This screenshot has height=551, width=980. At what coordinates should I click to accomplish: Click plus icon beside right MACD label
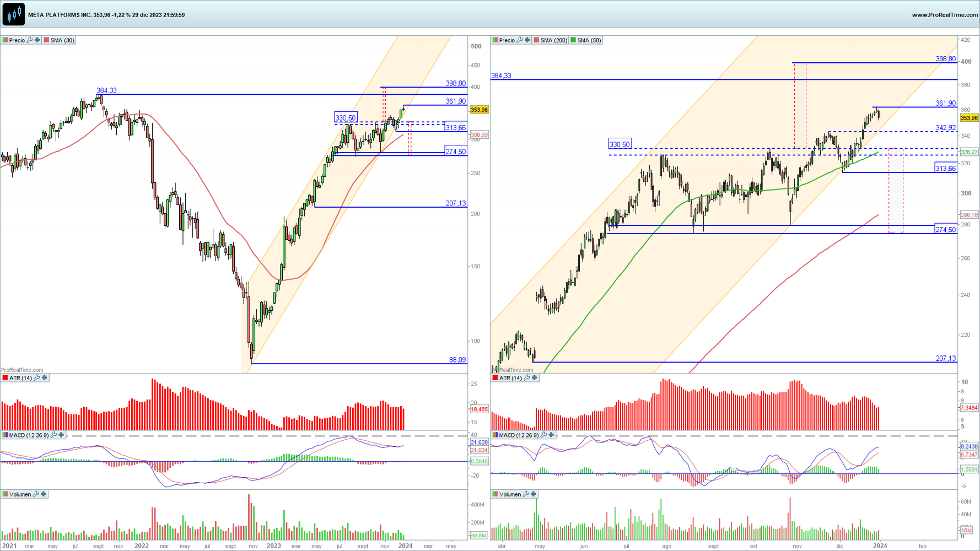click(x=551, y=435)
